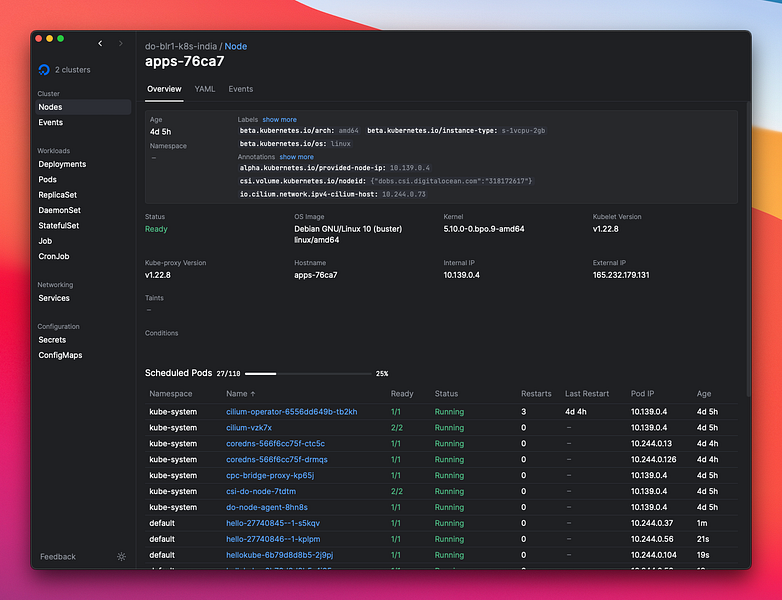This screenshot has height=600, width=782.
Task: Click the Ready column header
Action: pos(402,394)
